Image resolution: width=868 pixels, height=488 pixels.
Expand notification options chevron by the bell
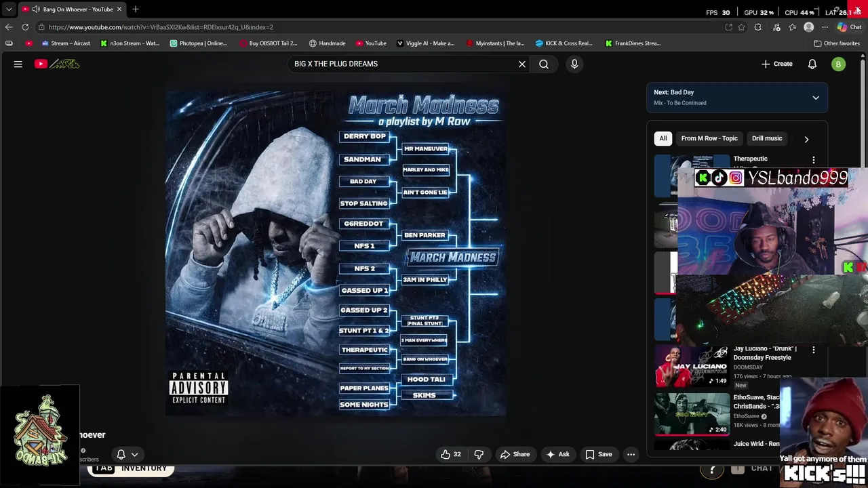(135, 455)
